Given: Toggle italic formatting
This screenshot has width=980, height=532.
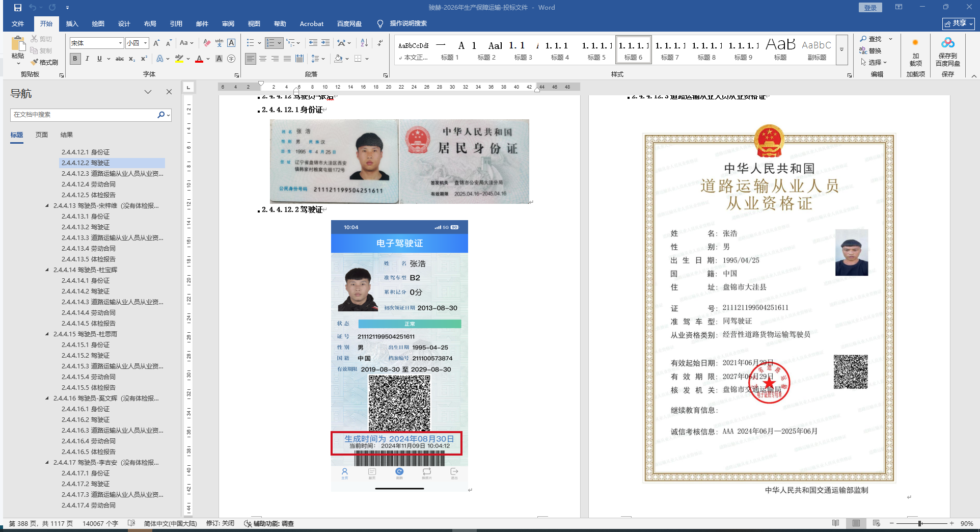Looking at the screenshot, I should click(x=87, y=59).
